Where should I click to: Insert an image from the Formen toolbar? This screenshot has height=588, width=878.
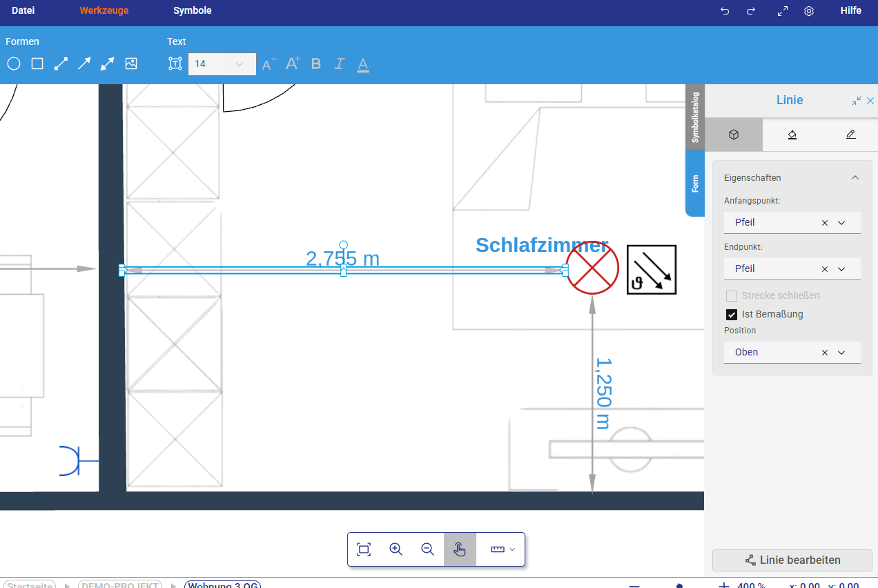point(131,64)
